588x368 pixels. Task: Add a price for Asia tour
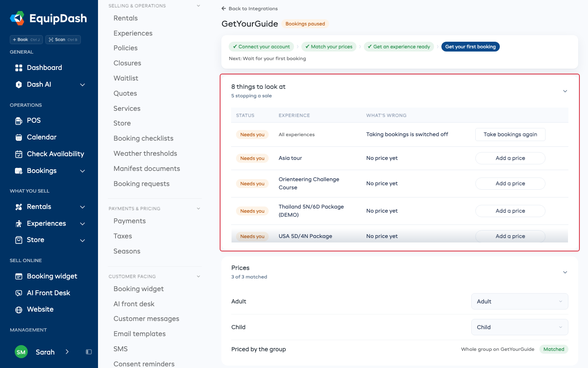(x=510, y=158)
